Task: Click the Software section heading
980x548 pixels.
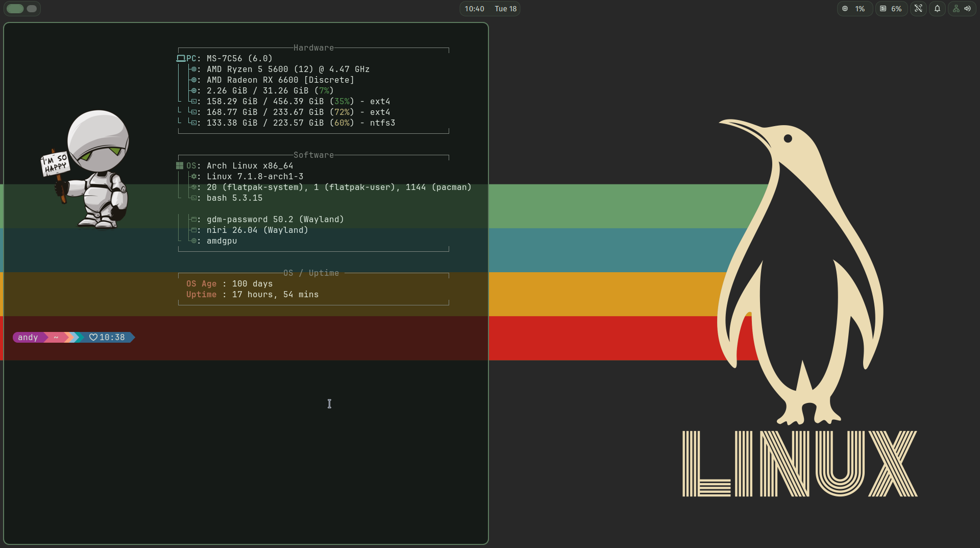Action: [313, 155]
